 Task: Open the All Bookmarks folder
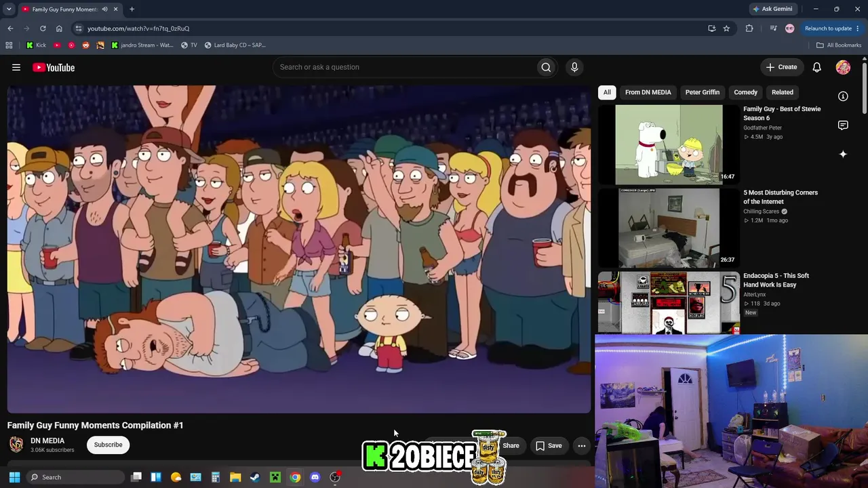(x=839, y=45)
